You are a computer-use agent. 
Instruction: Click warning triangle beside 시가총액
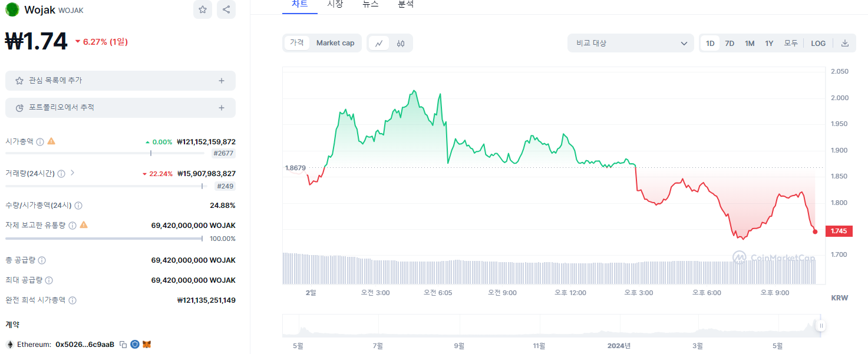pos(51,141)
